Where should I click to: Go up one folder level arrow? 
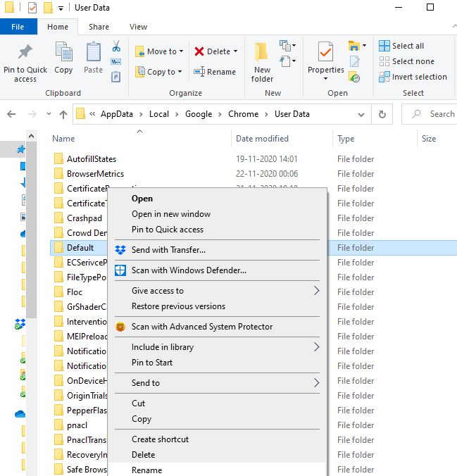[63, 114]
